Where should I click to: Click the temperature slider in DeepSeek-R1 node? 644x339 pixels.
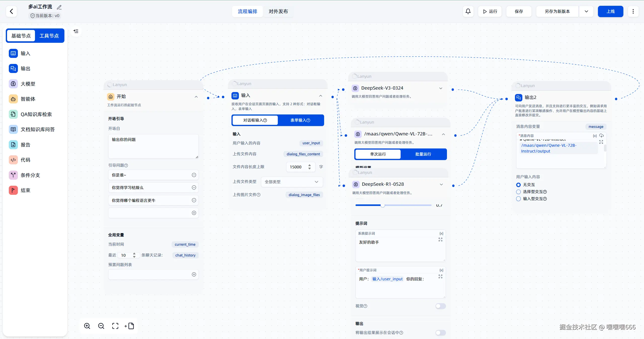(383, 205)
